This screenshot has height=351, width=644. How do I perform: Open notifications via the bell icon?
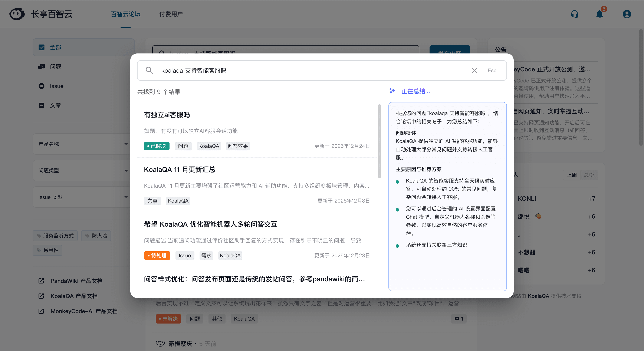pyautogui.click(x=600, y=14)
